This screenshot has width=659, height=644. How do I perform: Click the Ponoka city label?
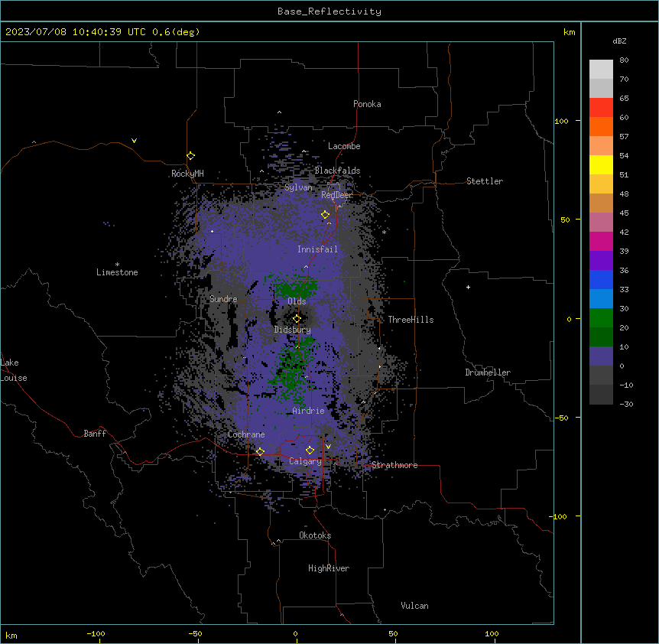pos(367,104)
